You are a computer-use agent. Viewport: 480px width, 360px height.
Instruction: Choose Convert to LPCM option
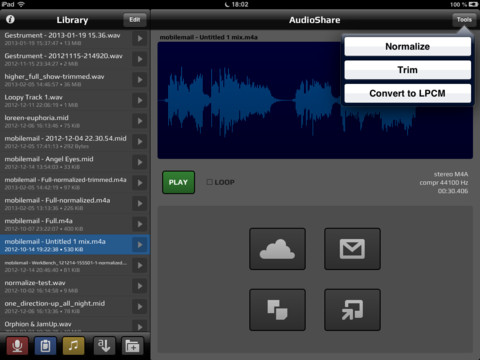(407, 93)
